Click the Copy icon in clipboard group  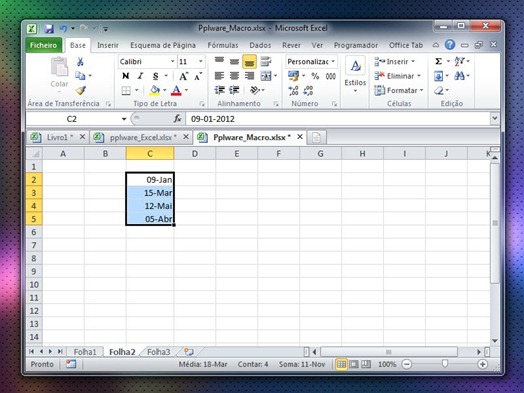click(80, 76)
